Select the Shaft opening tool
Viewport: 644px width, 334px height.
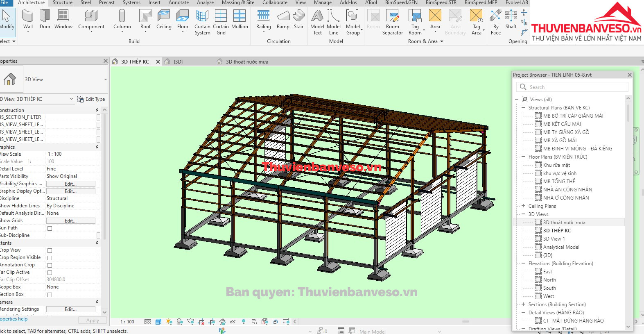point(511,19)
